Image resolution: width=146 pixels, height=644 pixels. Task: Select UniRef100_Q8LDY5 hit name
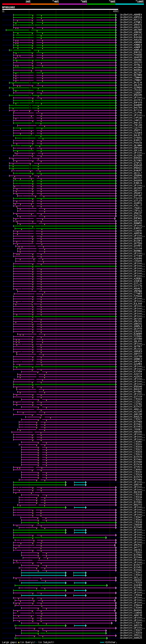(x=131, y=85)
